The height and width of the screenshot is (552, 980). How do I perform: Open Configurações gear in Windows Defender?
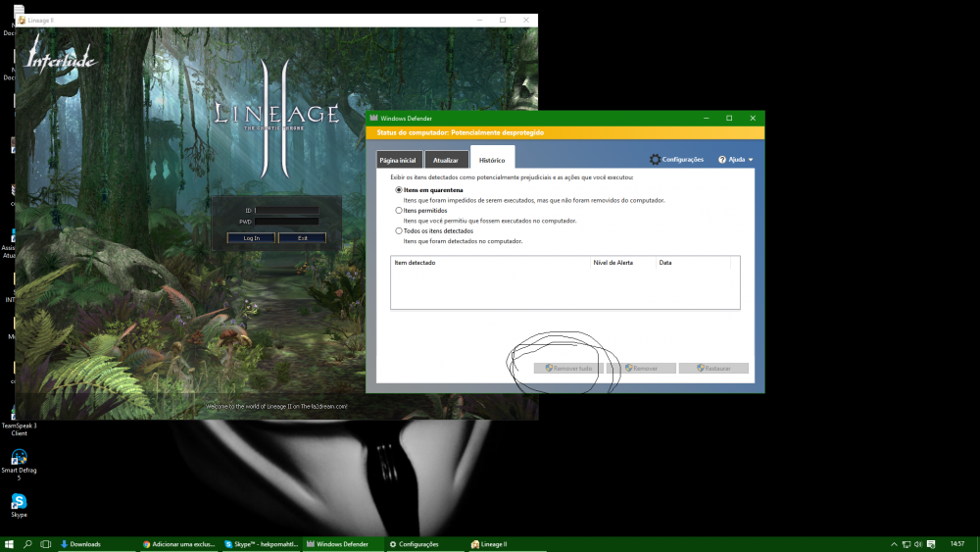tap(655, 159)
